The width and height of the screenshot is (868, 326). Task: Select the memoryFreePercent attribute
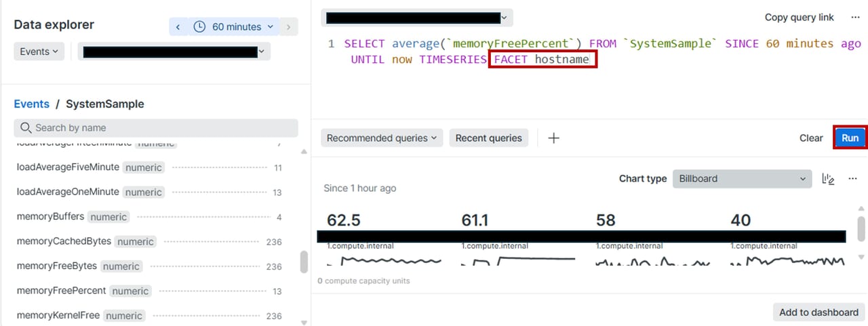coord(61,291)
